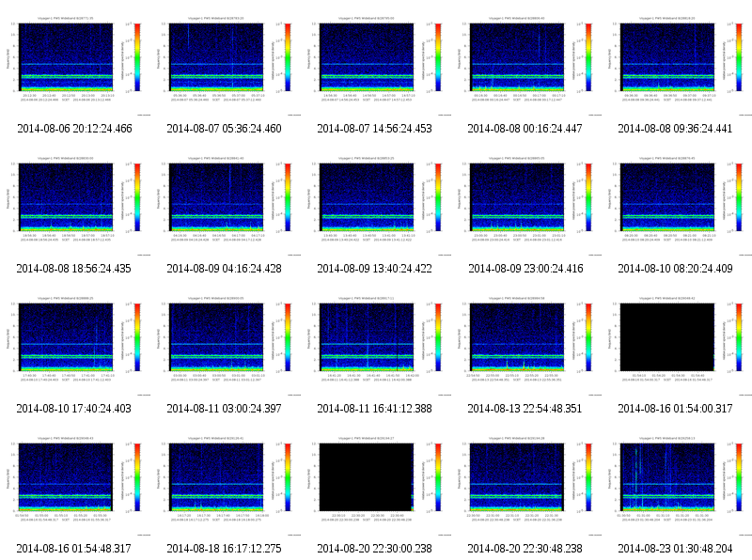Open spectrogram thumbnail dated 2014-08-20 22:30:48.238
This screenshot has width=752, height=560.
point(526,480)
